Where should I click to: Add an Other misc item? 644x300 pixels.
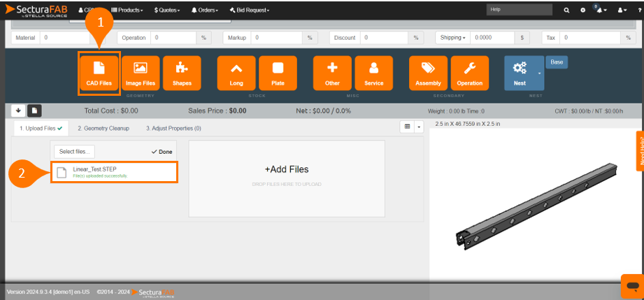pyautogui.click(x=332, y=74)
